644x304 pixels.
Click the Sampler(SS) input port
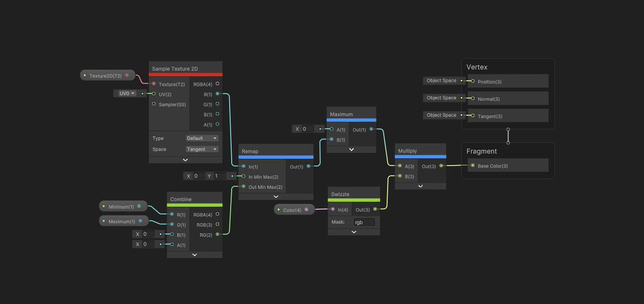click(154, 105)
